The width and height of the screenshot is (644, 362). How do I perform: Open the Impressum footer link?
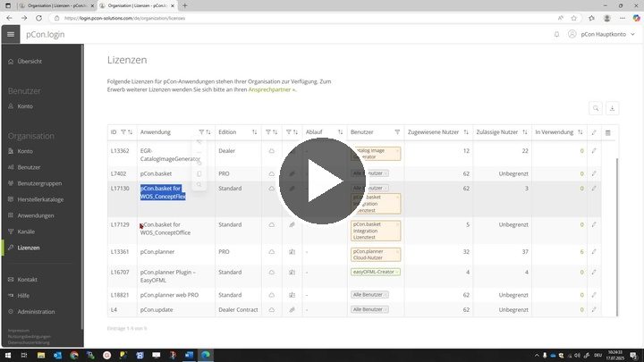(19, 331)
